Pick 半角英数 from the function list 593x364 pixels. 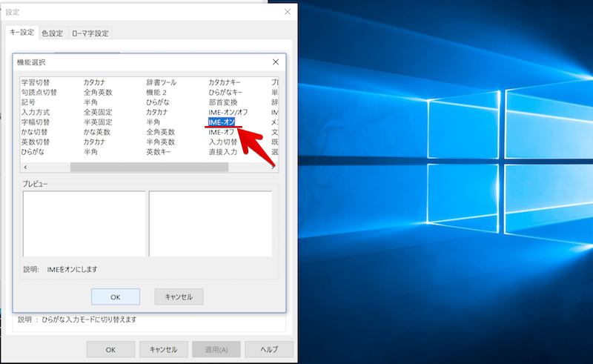161,142
